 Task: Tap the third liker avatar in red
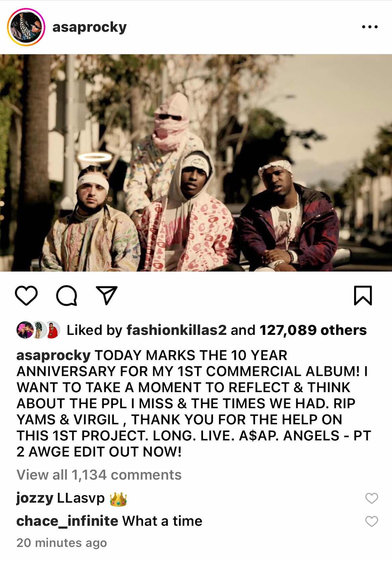click(52, 330)
